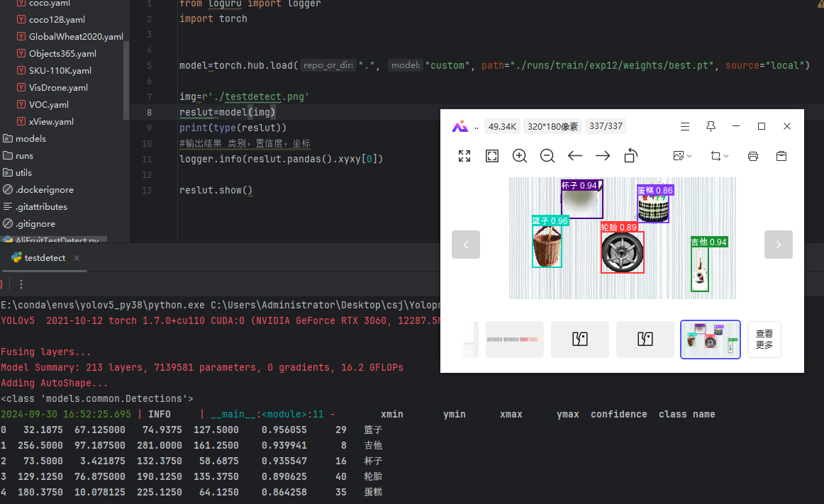
Task: Go to next image with right arrow icon
Action: (x=603, y=156)
